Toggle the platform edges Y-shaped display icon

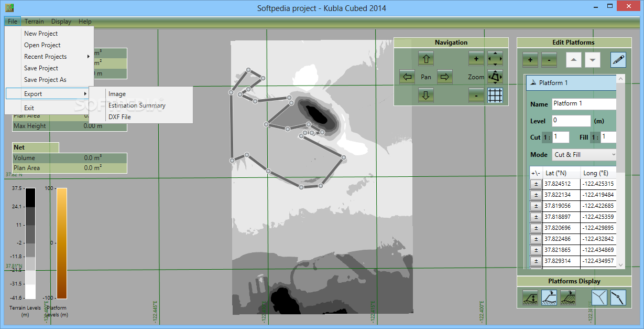(x=599, y=298)
